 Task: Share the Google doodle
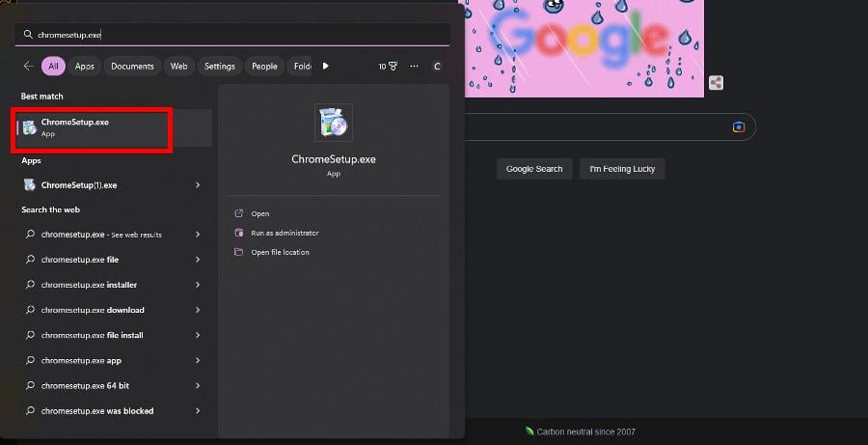pyautogui.click(x=716, y=83)
